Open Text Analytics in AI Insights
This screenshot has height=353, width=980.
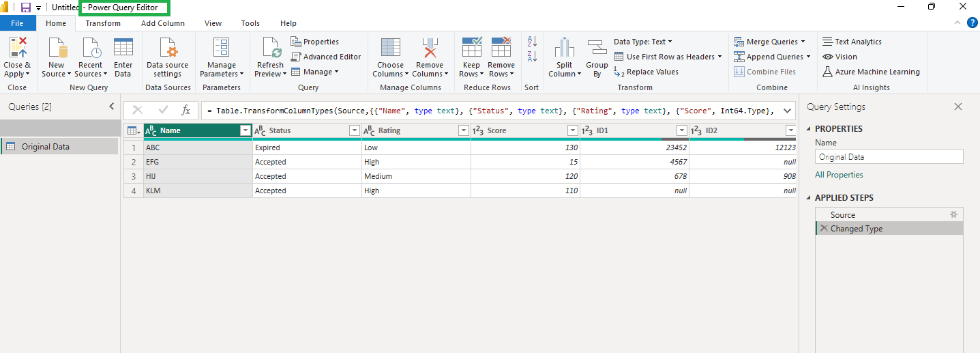(852, 42)
